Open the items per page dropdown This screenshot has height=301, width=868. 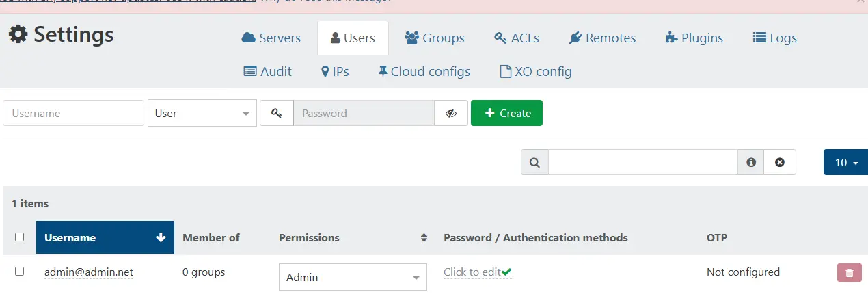tap(846, 162)
